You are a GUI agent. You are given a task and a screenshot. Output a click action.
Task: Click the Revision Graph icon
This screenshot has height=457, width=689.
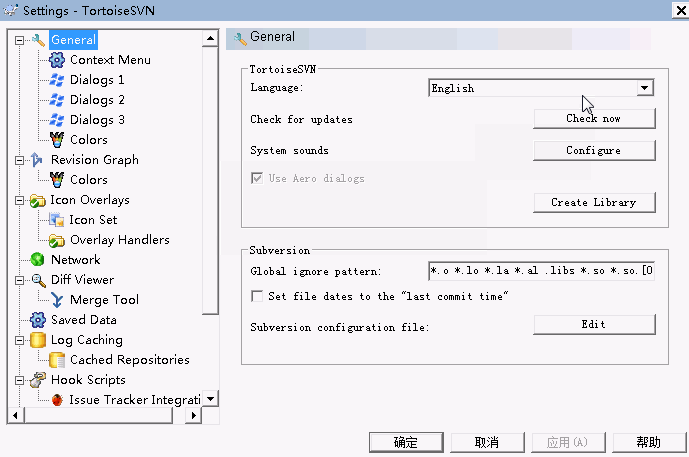pyautogui.click(x=37, y=160)
